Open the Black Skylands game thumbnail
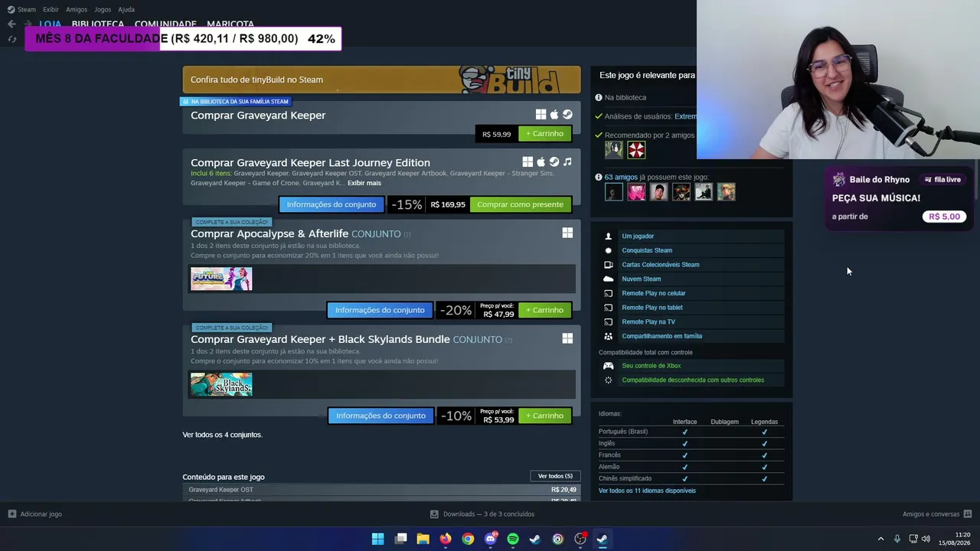 coord(221,384)
